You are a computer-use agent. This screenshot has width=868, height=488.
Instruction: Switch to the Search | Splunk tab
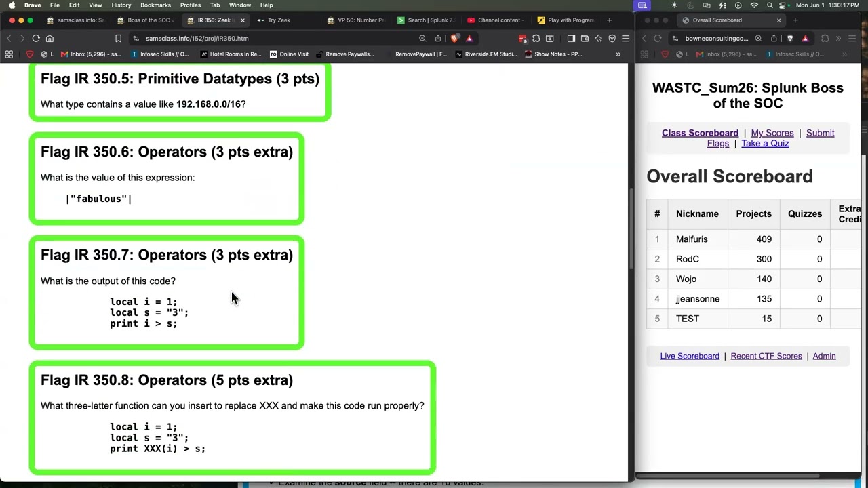click(426, 20)
